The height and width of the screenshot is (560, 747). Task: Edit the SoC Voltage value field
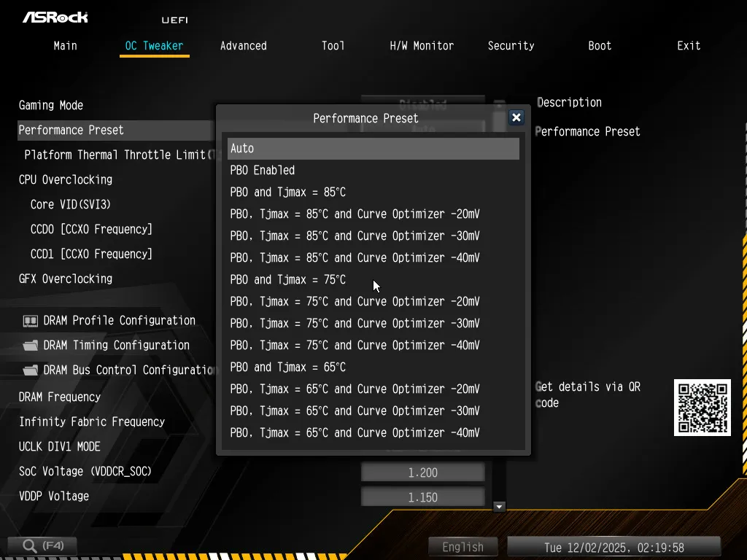(422, 472)
